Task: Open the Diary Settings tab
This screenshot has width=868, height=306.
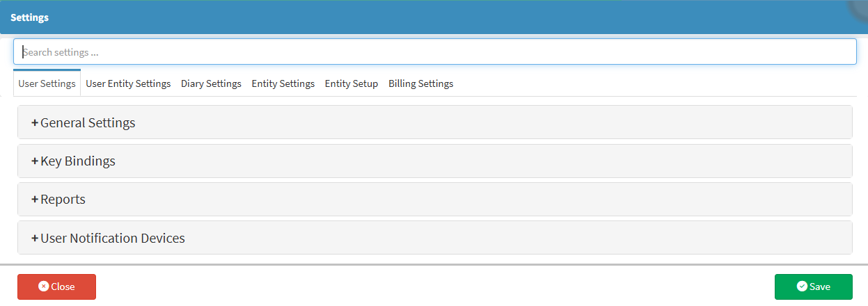Action: pos(211,83)
